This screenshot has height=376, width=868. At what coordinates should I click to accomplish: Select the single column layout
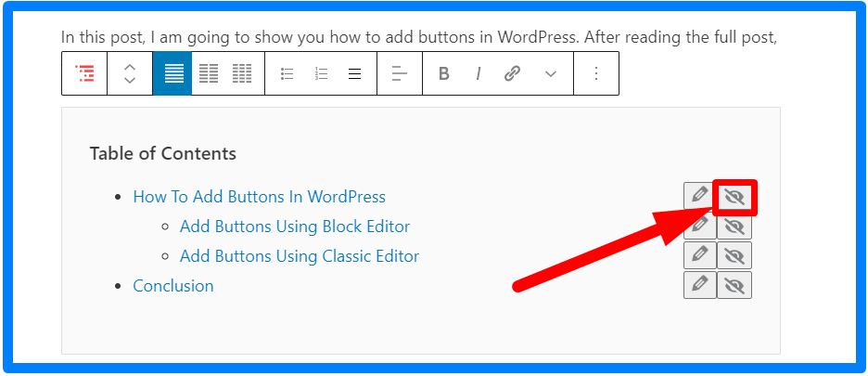173,73
